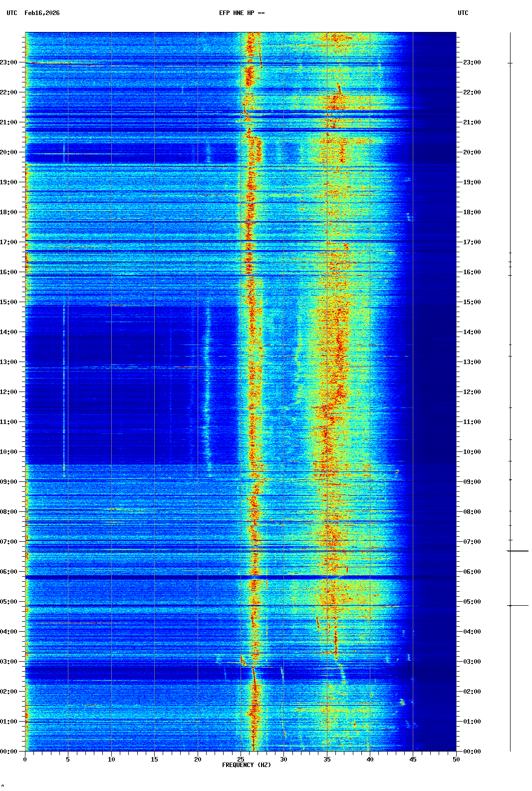
Task: Click the 35 tick on frequency axis
Action: [x=327, y=759]
